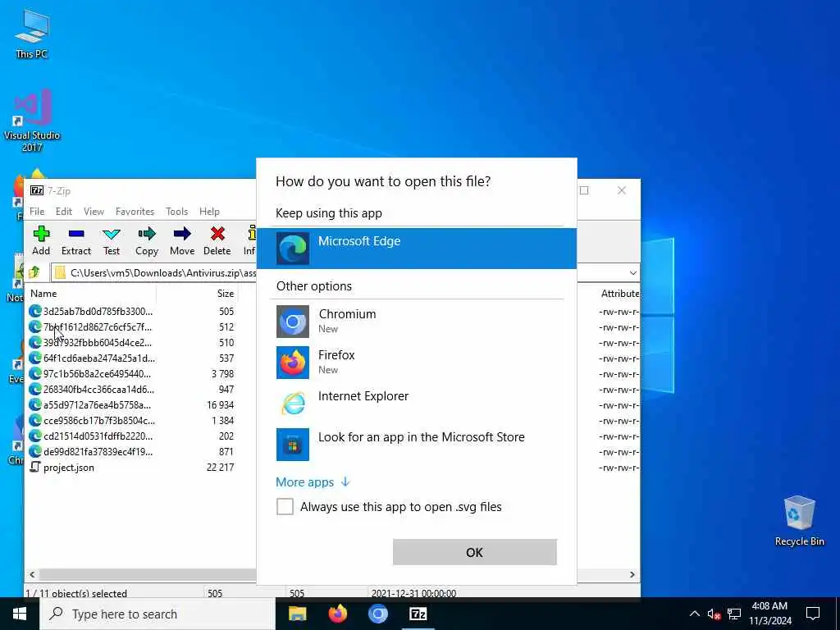
Task: Choose Chromium to open the file
Action: pos(417,322)
